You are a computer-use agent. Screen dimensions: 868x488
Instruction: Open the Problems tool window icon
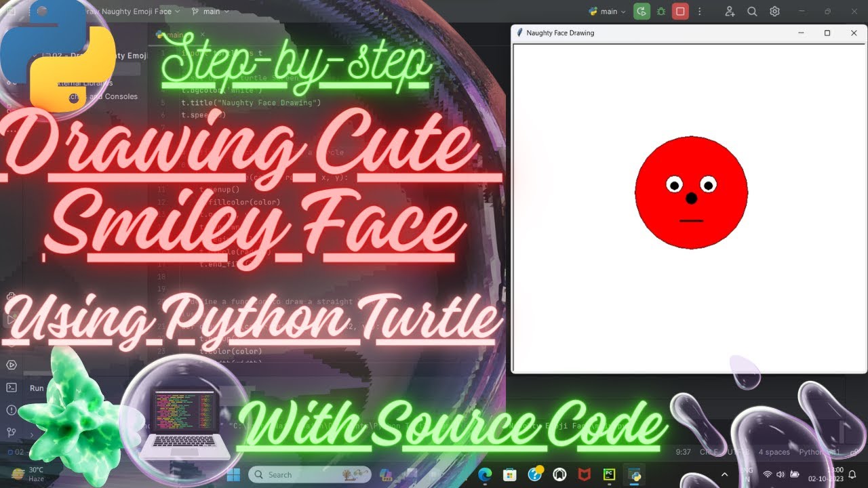point(12,410)
